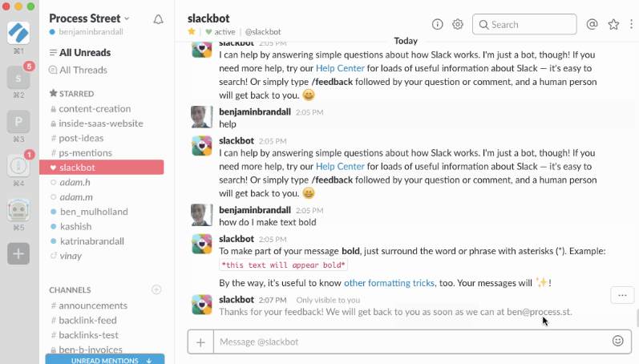This screenshot has height=364, width=639.
Task: Click the message list scrollbar
Action: click(x=637, y=318)
